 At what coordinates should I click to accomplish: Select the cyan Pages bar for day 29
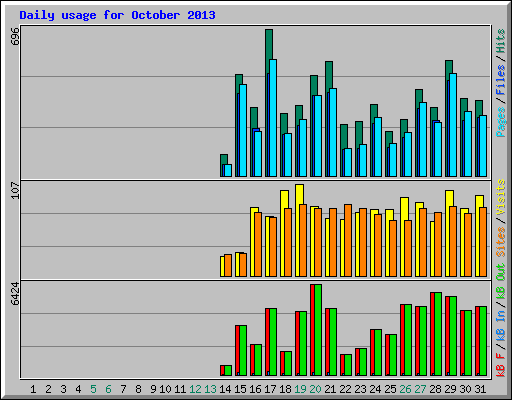point(453,125)
